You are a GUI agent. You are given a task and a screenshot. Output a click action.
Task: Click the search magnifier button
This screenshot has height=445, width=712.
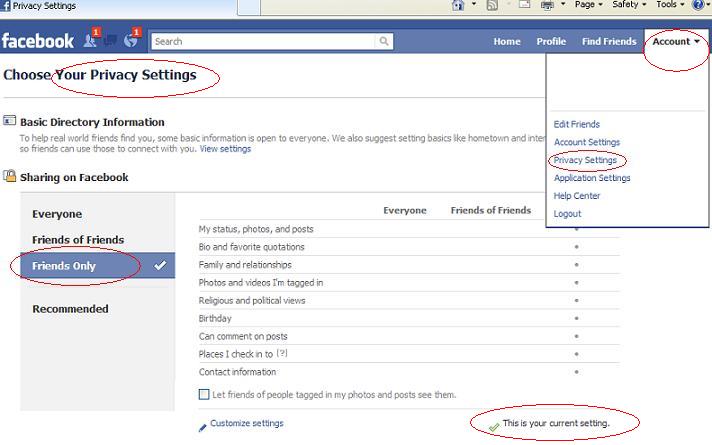point(384,41)
